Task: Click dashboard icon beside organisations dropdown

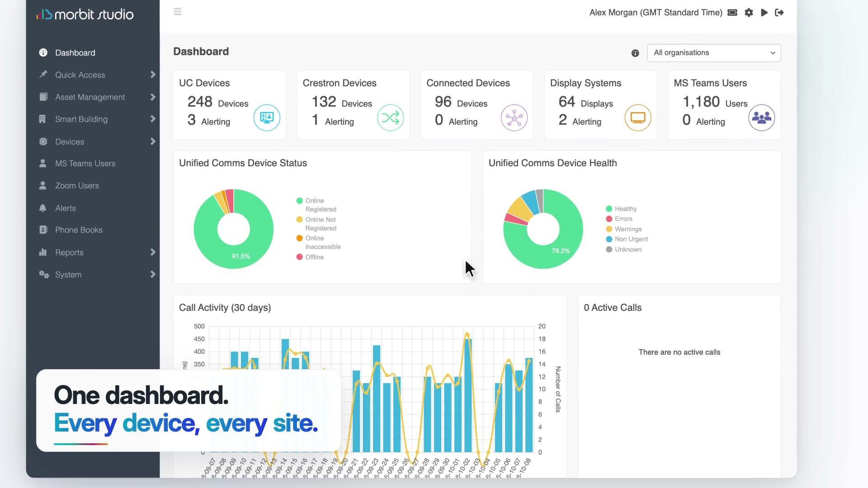Action: pos(635,53)
